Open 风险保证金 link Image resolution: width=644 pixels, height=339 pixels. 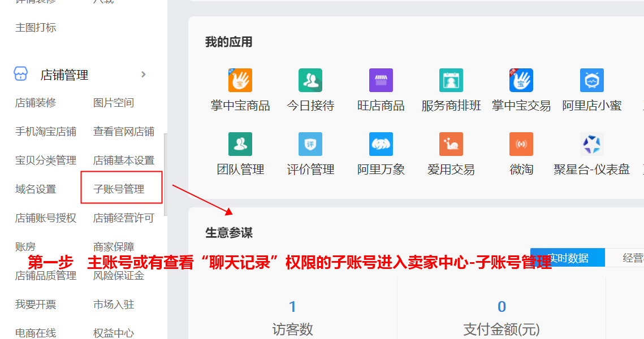point(119,275)
